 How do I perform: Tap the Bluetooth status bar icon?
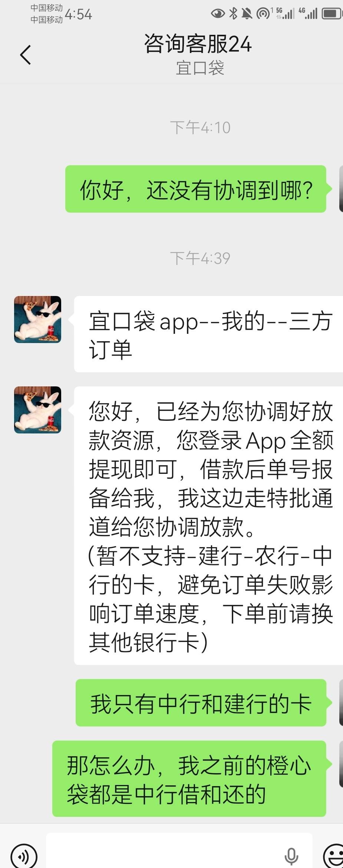(233, 14)
